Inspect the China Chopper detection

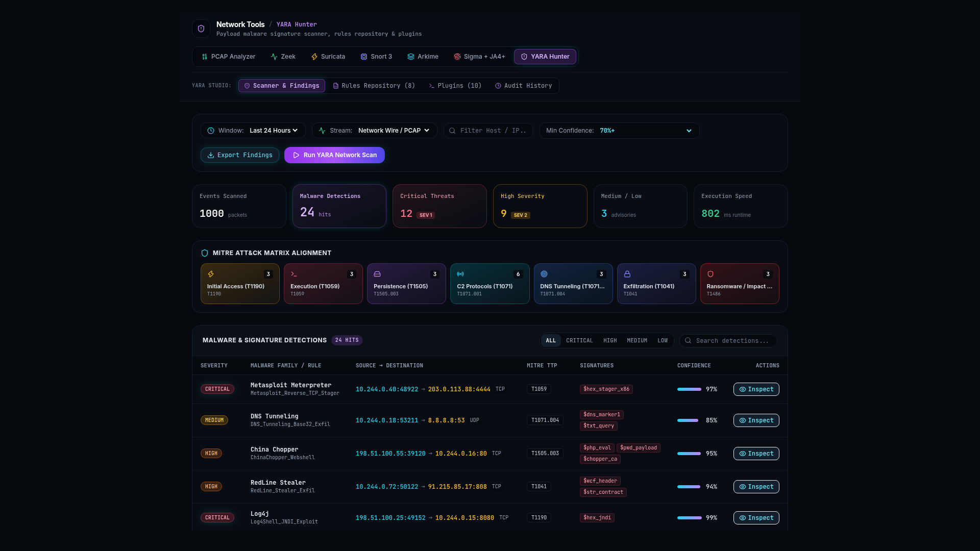point(756,454)
